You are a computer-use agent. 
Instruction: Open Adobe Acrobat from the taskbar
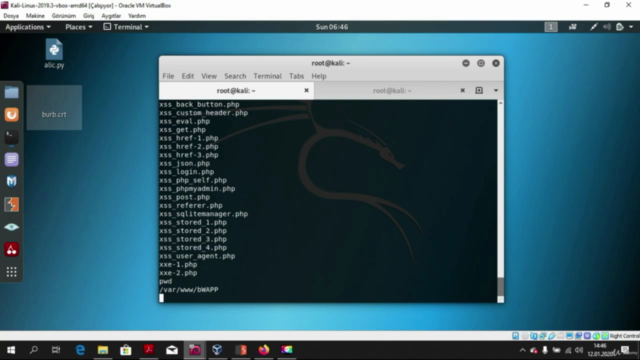click(149, 350)
